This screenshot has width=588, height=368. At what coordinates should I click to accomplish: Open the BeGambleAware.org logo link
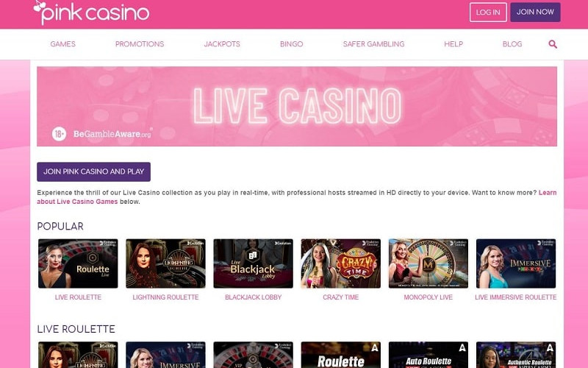pyautogui.click(x=112, y=134)
